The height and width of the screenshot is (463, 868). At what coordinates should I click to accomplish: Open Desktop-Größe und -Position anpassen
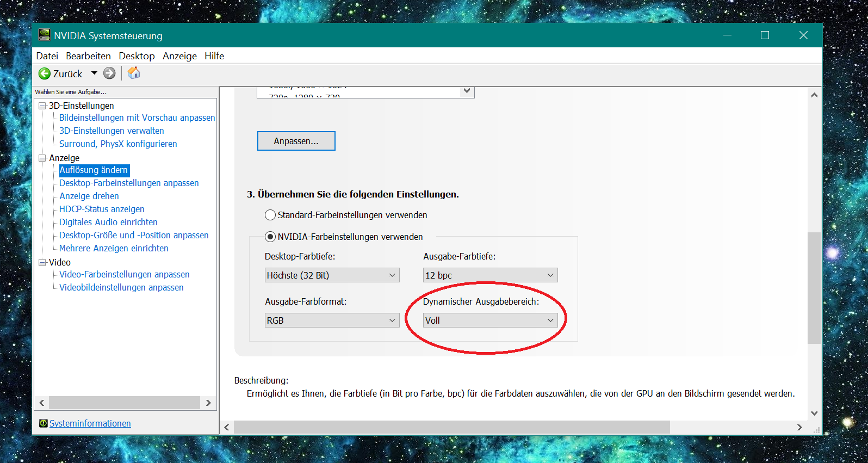pyautogui.click(x=134, y=235)
